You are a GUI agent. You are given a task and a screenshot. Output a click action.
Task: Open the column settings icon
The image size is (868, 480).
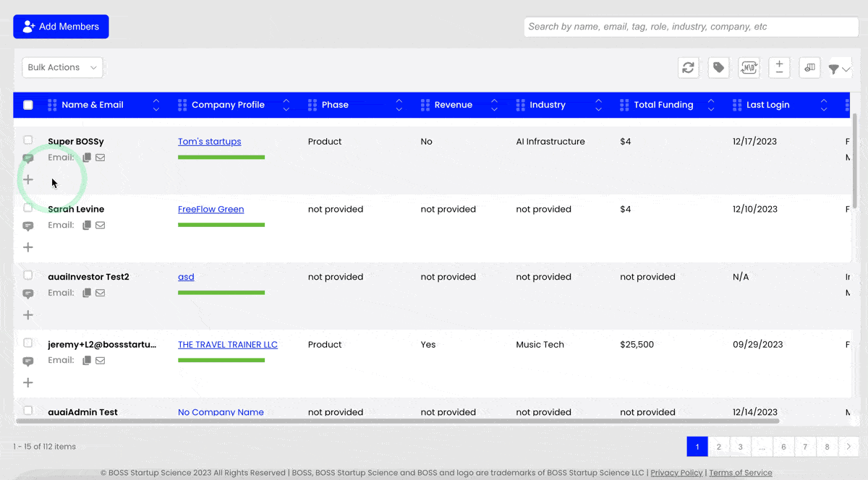click(809, 67)
